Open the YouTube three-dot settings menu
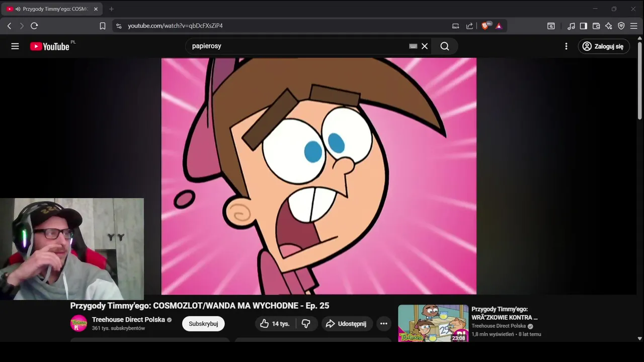Screen dimensions: 644x362 click(x=566, y=46)
